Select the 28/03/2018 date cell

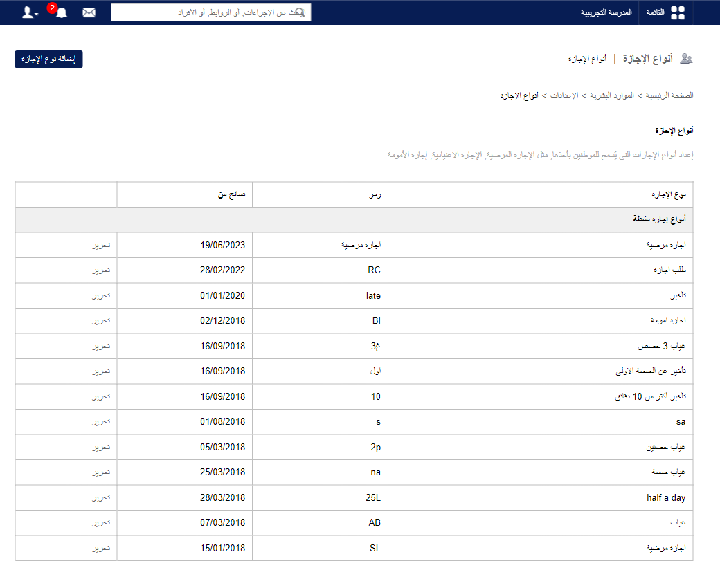[x=185, y=497]
